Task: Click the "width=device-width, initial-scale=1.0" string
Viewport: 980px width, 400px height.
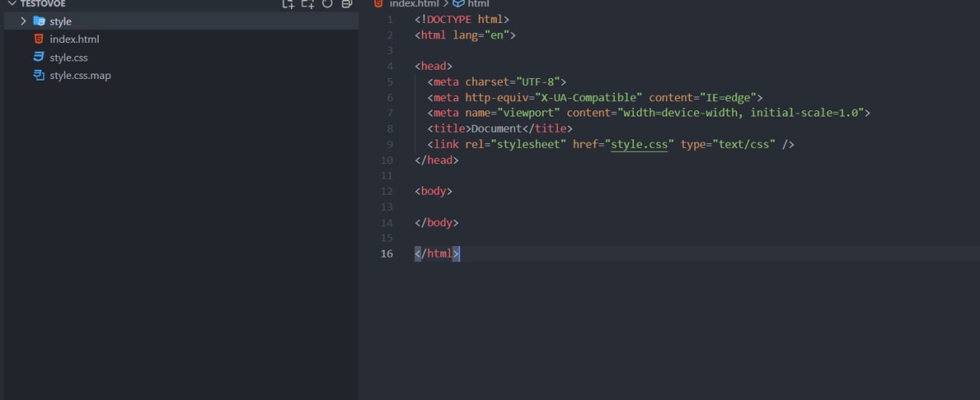Action: point(741,113)
